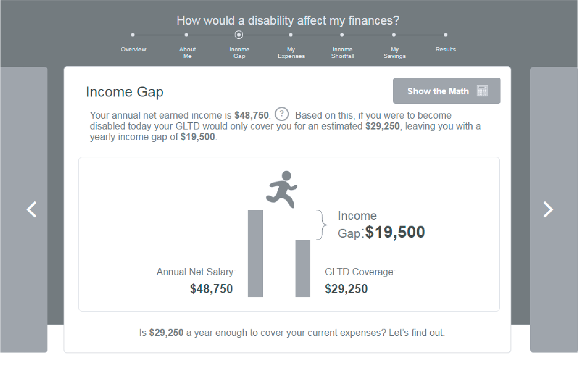Screen dimensions: 588x366
Task: Click the Income Gap $19,500 amount
Action: click(395, 232)
